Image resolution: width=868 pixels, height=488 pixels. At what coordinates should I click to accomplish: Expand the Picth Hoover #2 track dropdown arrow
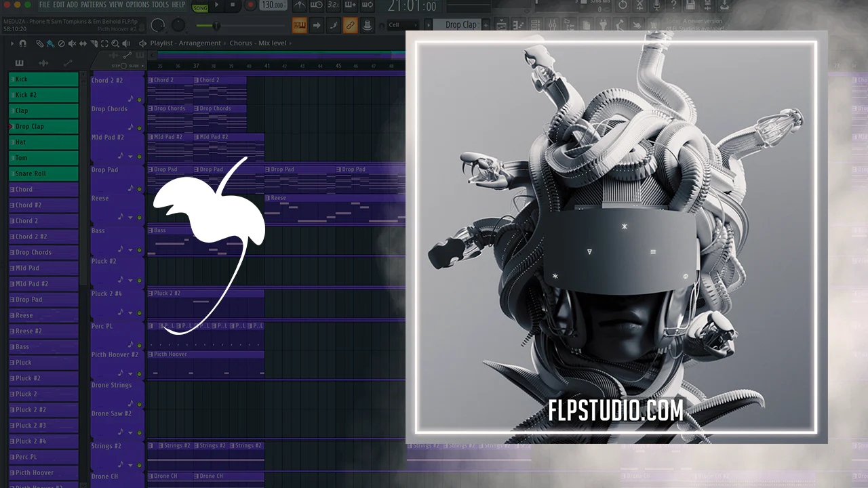tap(130, 374)
